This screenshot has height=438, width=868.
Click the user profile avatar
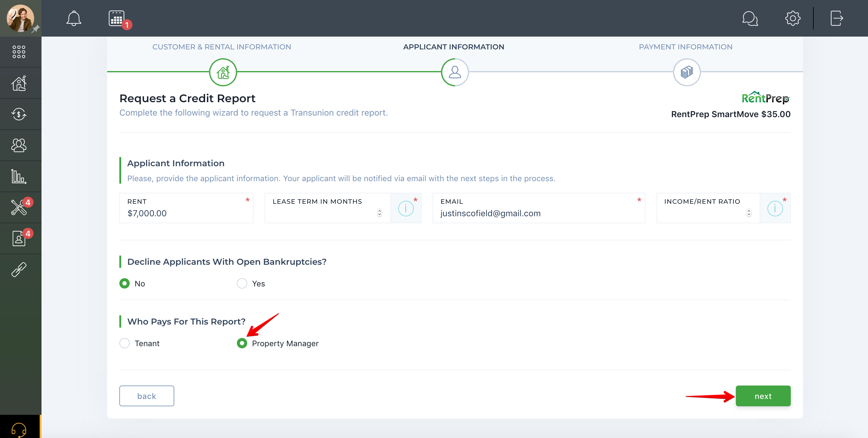pos(20,18)
